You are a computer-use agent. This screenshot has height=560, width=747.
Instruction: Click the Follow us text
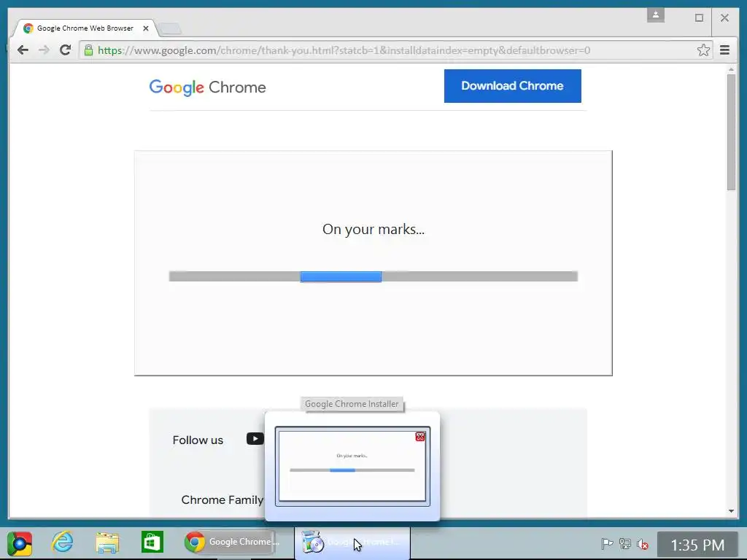pos(198,440)
